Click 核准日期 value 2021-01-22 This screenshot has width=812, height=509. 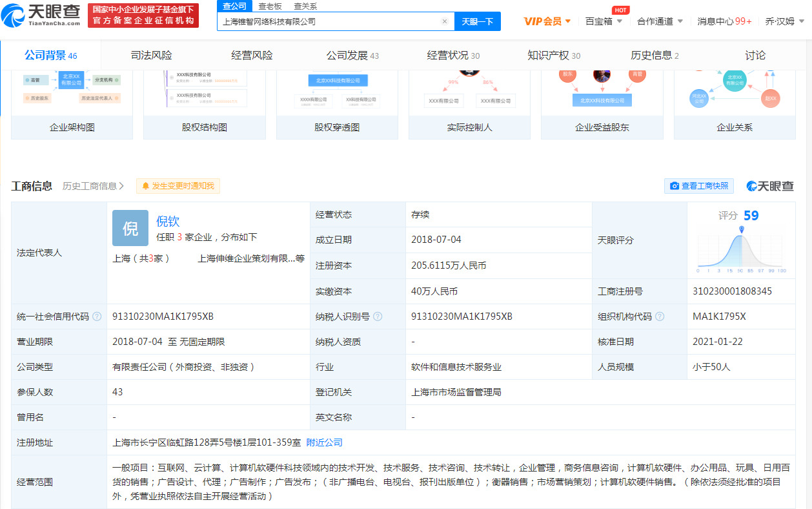pyautogui.click(x=718, y=342)
